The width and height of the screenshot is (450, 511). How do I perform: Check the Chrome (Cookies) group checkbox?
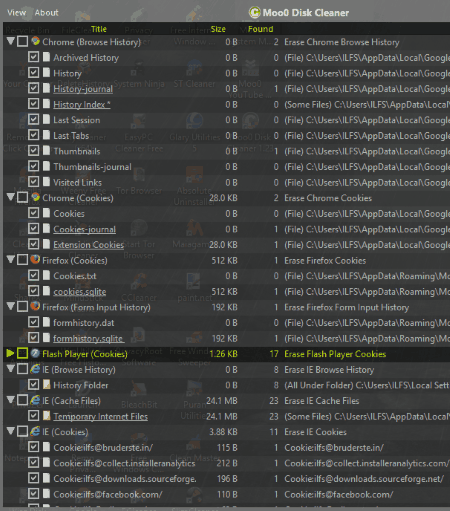[22, 198]
